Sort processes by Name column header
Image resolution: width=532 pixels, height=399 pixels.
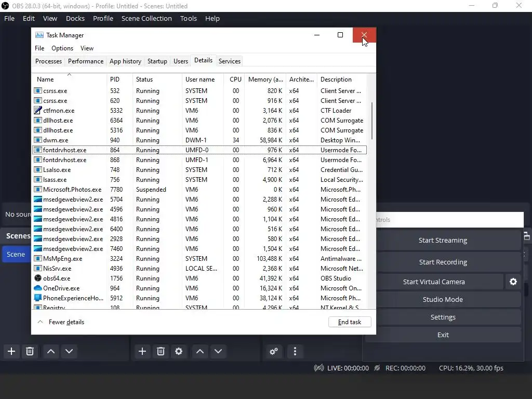pos(69,79)
